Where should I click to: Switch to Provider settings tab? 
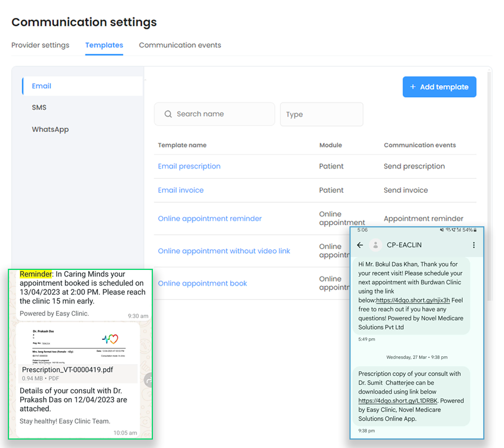tap(40, 45)
